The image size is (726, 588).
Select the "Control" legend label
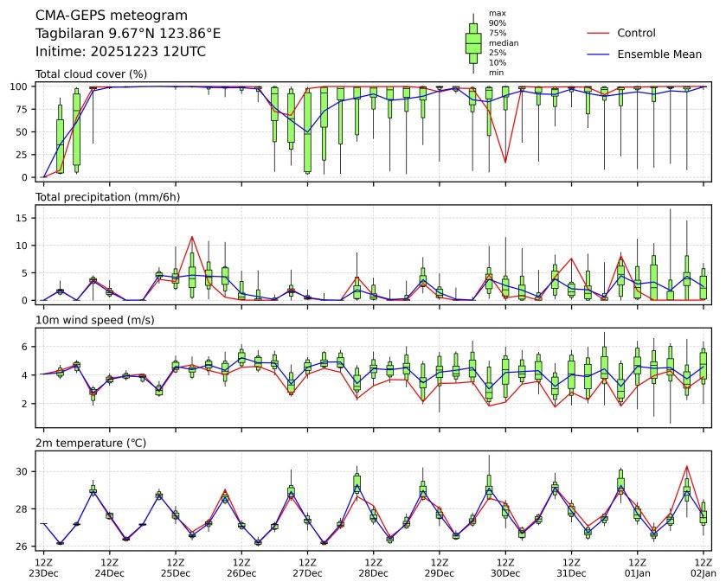pyautogui.click(x=636, y=33)
